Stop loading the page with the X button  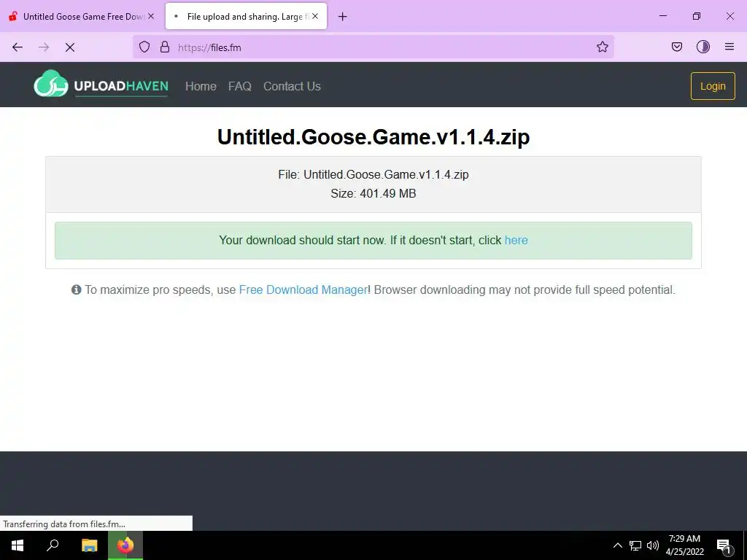coord(70,47)
